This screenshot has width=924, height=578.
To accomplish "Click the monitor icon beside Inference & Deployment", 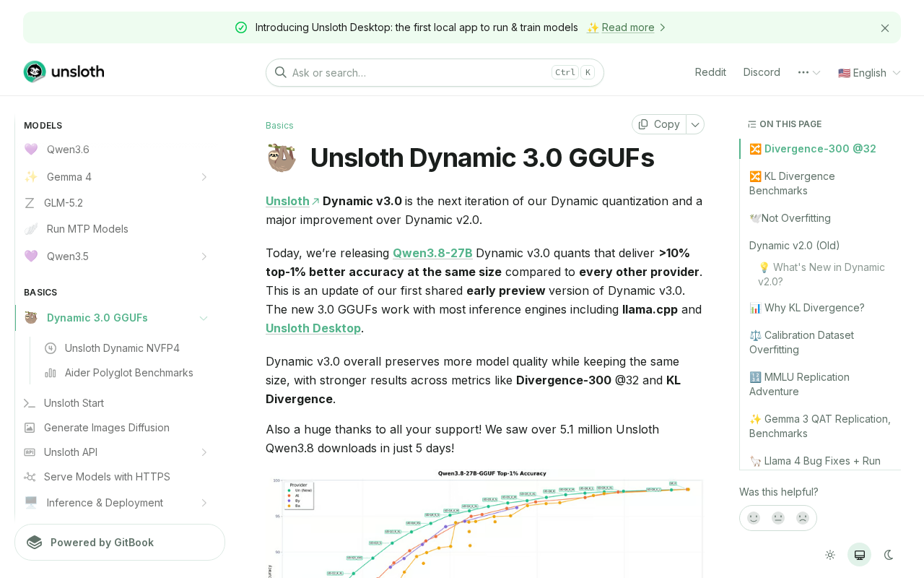I will 30,503.
